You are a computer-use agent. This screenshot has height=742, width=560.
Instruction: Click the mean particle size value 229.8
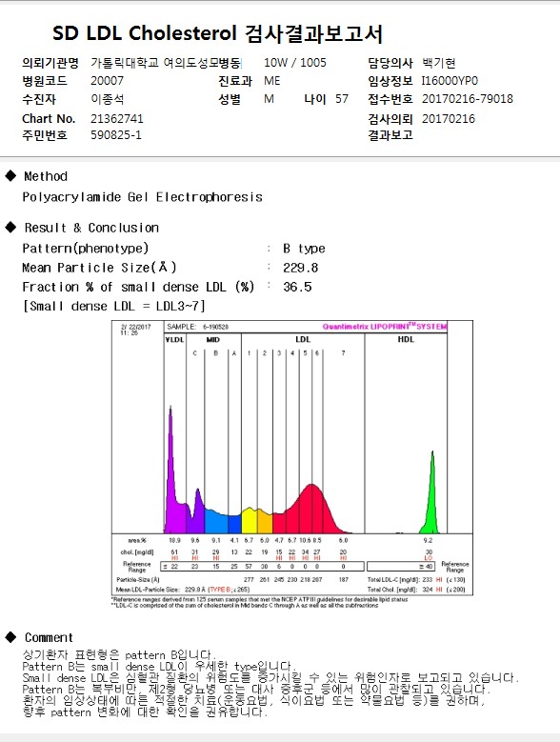point(300,268)
